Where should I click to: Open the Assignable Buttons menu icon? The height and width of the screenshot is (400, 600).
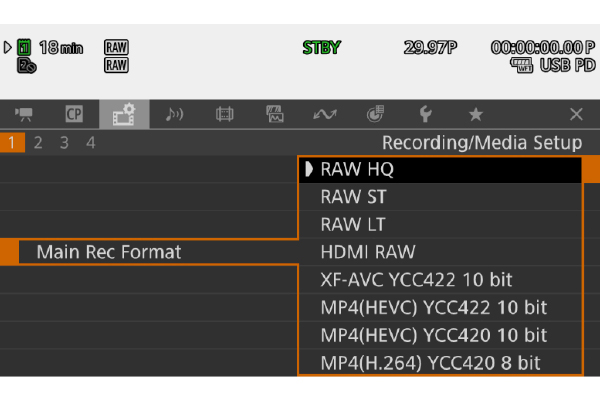(x=326, y=115)
